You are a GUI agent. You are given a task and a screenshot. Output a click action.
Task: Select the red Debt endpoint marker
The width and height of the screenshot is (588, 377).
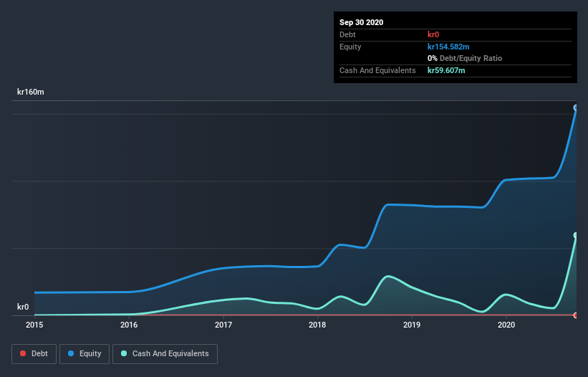pos(576,315)
